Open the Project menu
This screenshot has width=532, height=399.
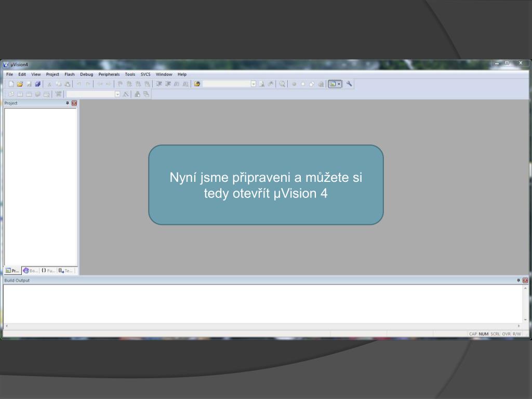tap(52, 74)
